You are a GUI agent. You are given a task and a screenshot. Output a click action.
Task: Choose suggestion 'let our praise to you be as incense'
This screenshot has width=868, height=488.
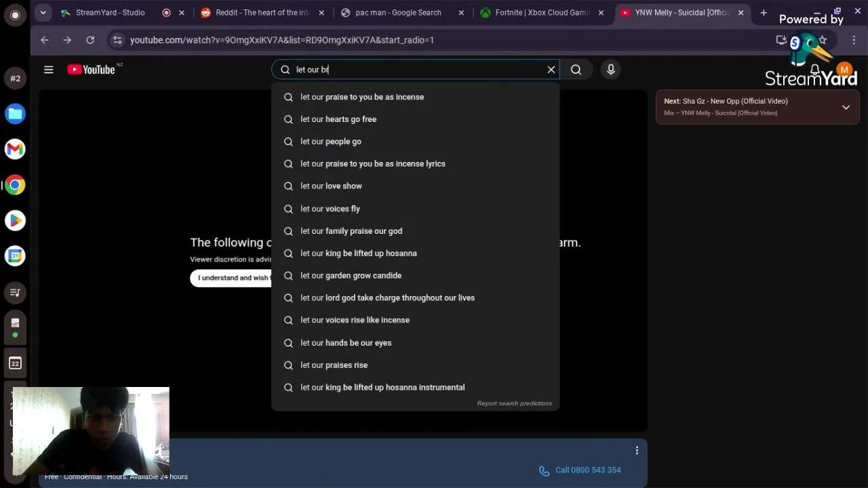(x=416, y=97)
